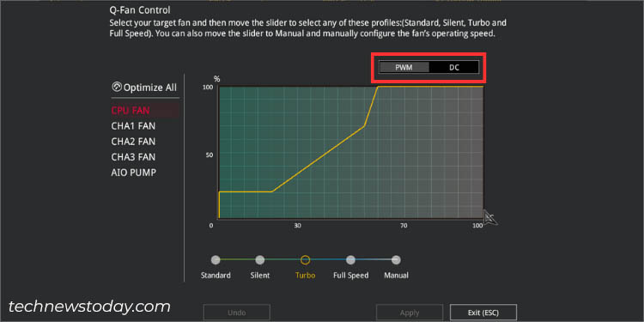Click the Exit (ESC) button
644x322 pixels.
[483, 313]
